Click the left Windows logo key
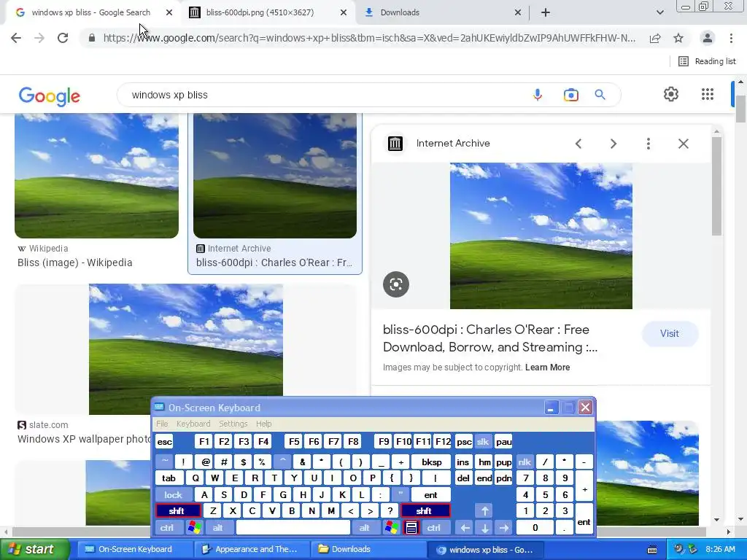 (194, 528)
